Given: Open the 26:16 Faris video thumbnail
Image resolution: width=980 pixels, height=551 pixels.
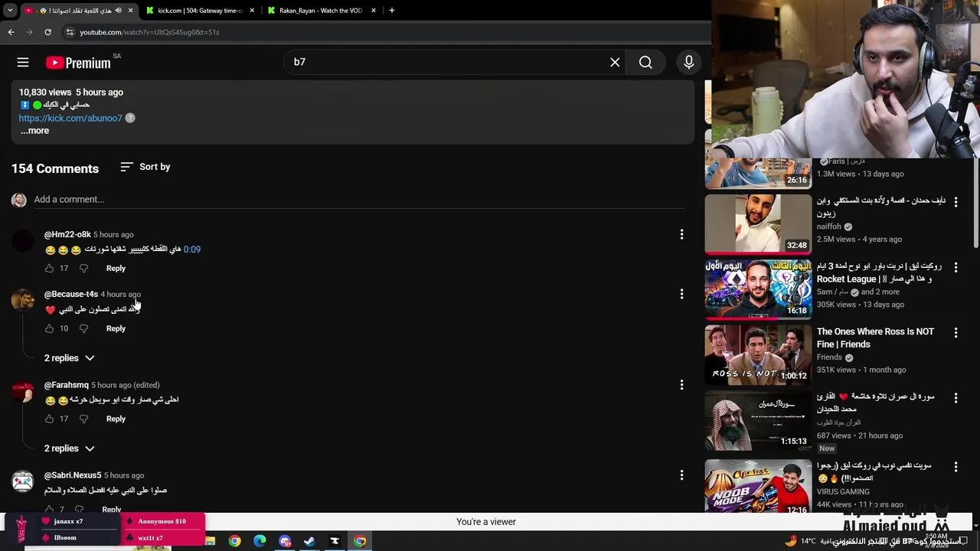Looking at the screenshot, I should coord(758,173).
